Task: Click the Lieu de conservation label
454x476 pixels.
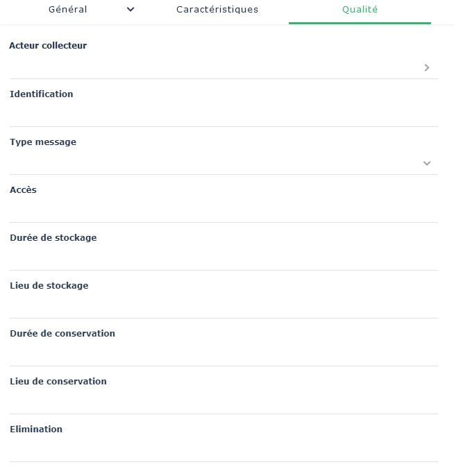Action: 58,382
